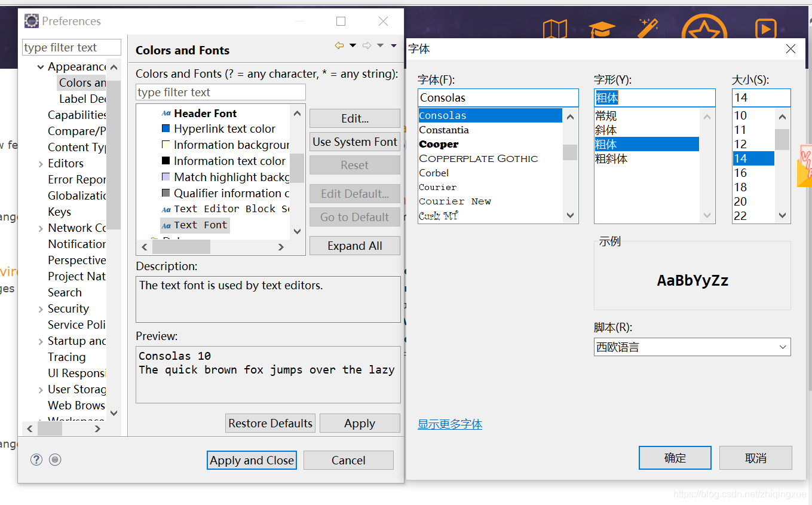Select Web Browser preference page
This screenshot has width=812, height=505.
point(76,405)
